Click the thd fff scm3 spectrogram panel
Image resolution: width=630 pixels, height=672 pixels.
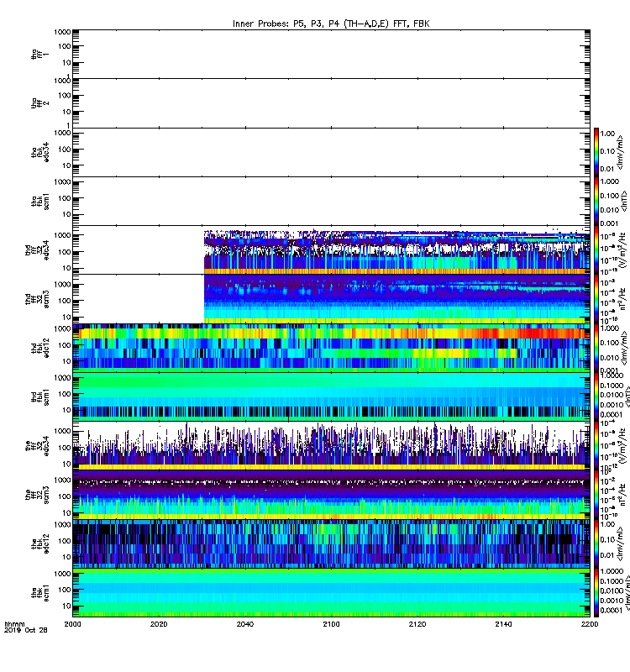click(x=331, y=299)
